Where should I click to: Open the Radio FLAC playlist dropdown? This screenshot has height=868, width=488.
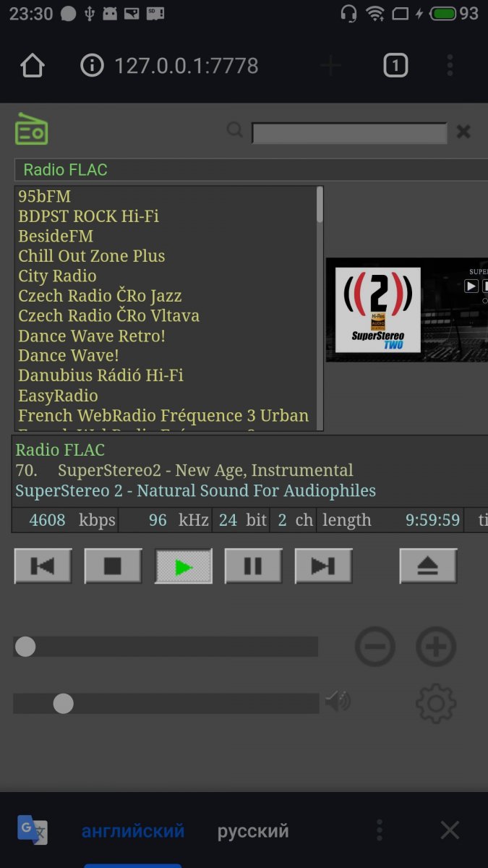pos(251,169)
